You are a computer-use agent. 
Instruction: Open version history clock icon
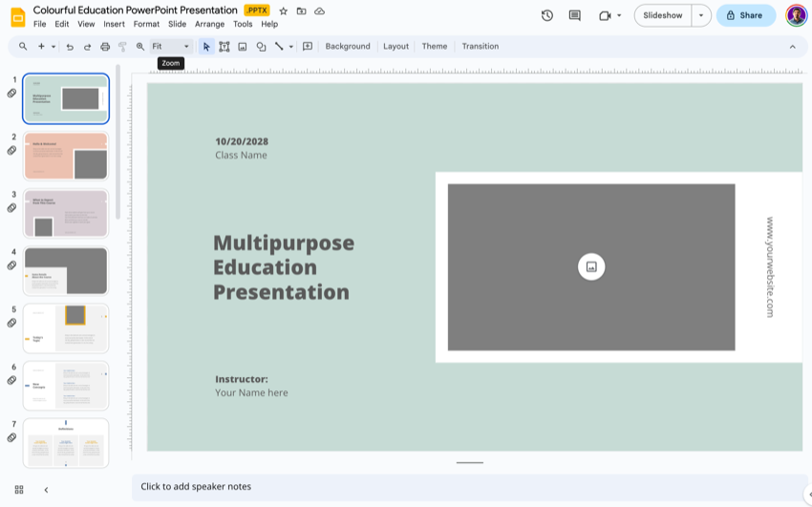coord(546,15)
